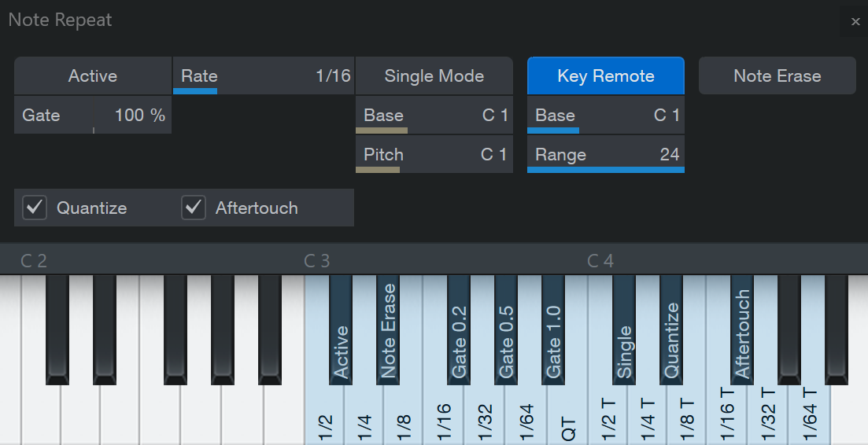Enable Single Mode
The height and width of the screenshot is (445, 868).
tap(434, 75)
